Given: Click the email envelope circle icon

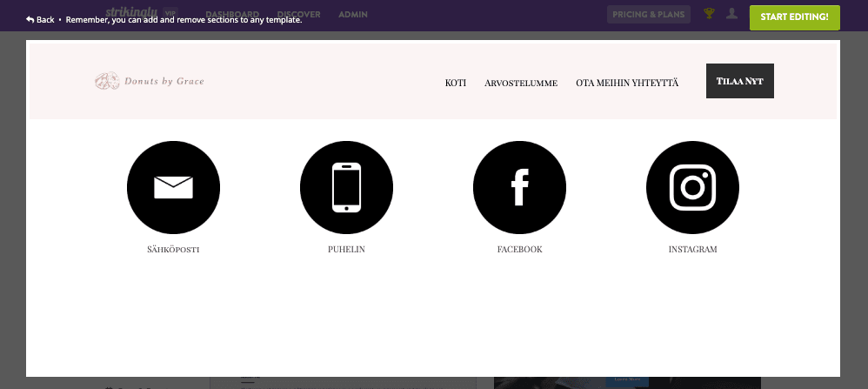Looking at the screenshot, I should pyautogui.click(x=173, y=187).
